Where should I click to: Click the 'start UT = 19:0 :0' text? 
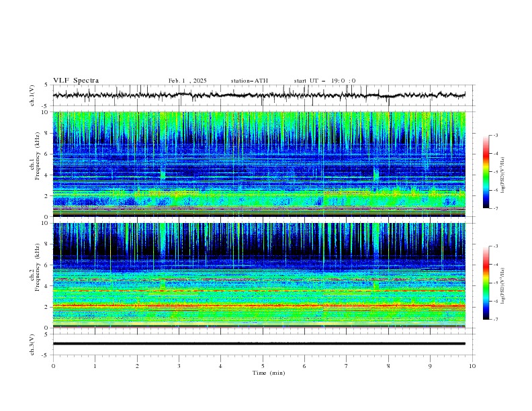click(324, 81)
